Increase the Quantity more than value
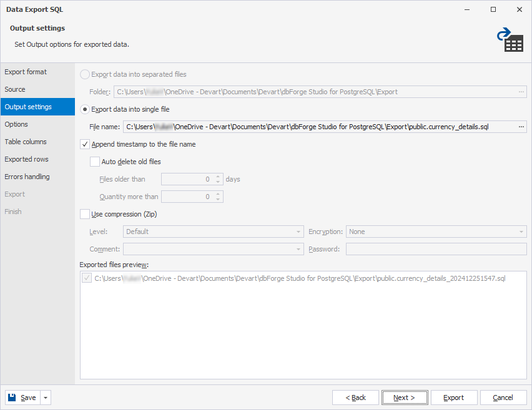The width and height of the screenshot is (532, 410). [x=218, y=194]
